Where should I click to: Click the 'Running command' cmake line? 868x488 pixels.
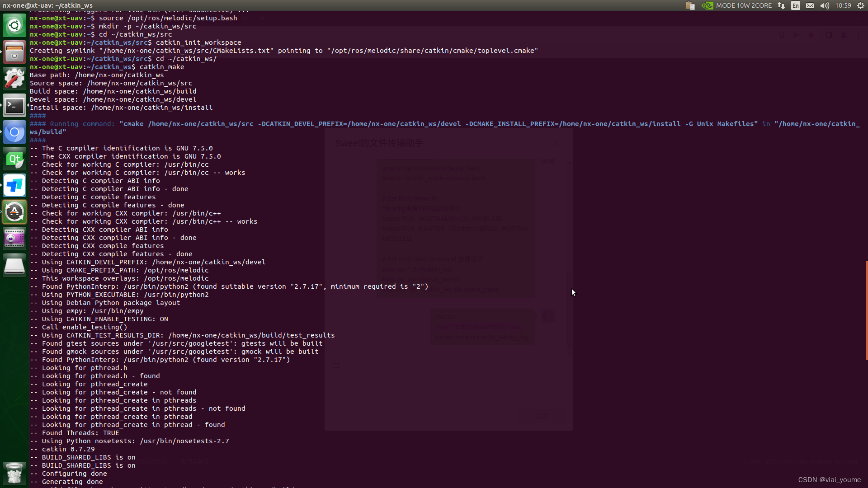[x=444, y=128]
